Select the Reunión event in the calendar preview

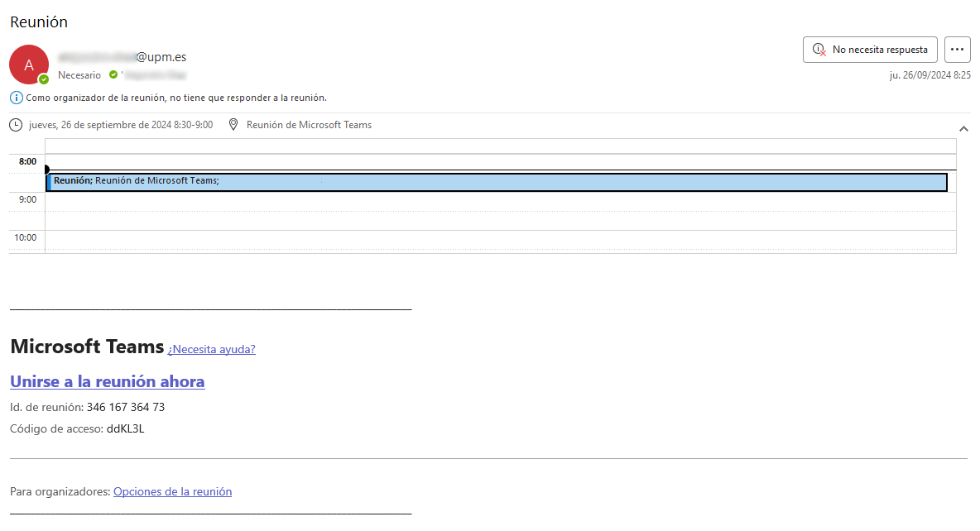coord(497,182)
